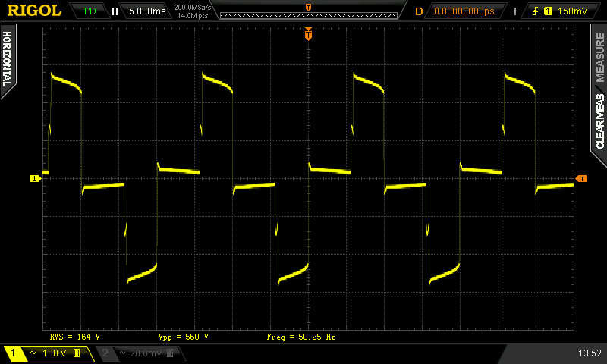Viewport: 607px width, 364px height.
Task: Open the HORIZONTAL side tab
Action: [x=7, y=59]
